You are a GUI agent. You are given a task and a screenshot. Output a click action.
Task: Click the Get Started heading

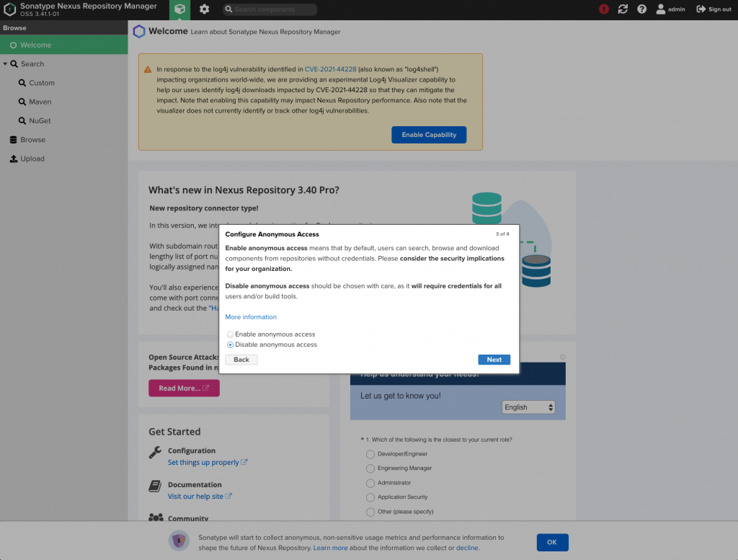tap(174, 432)
